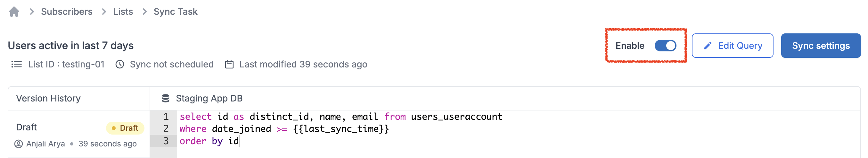Click the calendar icon by Last modified
This screenshot has width=868, height=158.
click(229, 64)
